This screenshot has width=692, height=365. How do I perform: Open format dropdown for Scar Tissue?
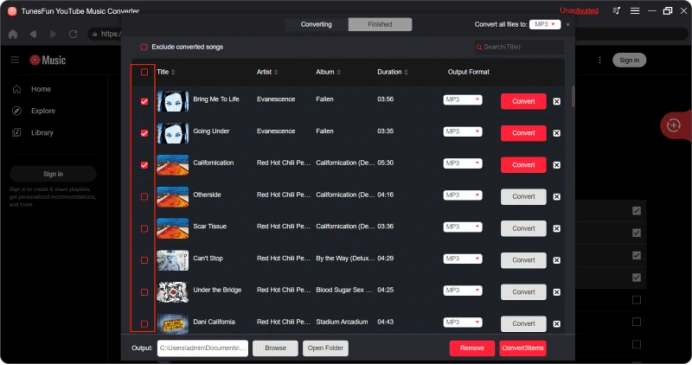[463, 227]
